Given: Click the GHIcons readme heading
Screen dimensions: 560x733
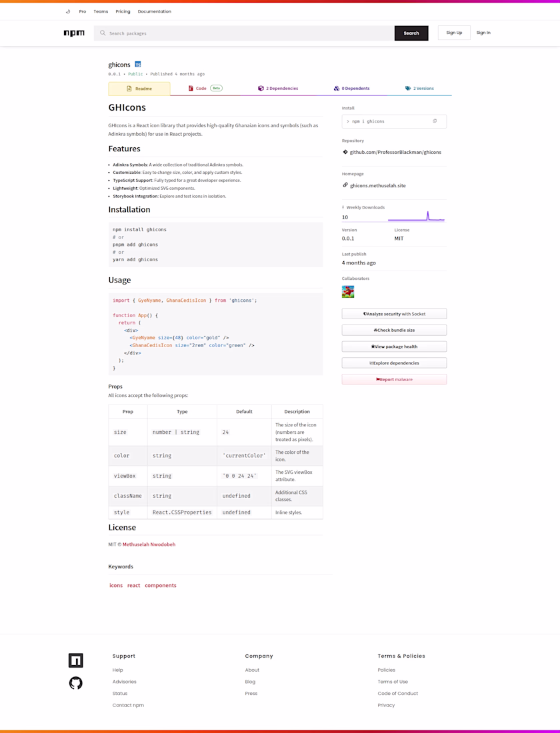Looking at the screenshot, I should point(127,107).
